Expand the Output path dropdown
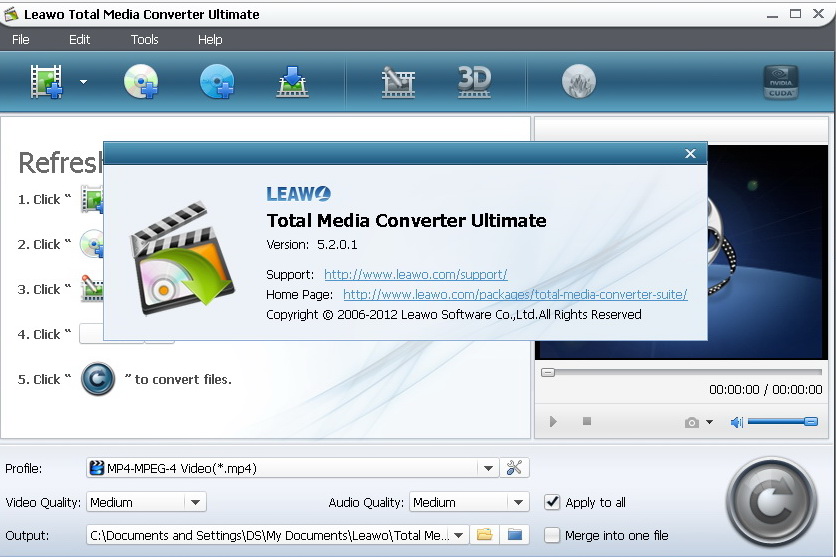This screenshot has width=836, height=557. pyautogui.click(x=459, y=535)
